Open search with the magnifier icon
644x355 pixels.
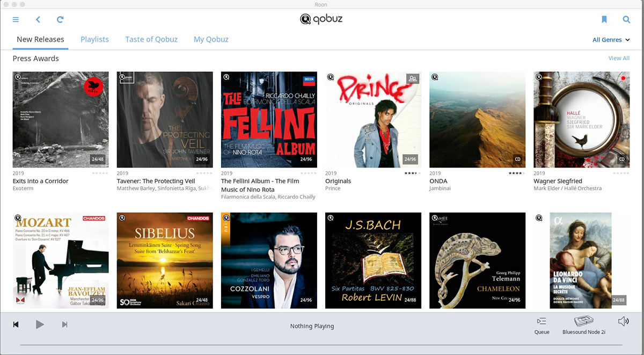[x=626, y=20]
